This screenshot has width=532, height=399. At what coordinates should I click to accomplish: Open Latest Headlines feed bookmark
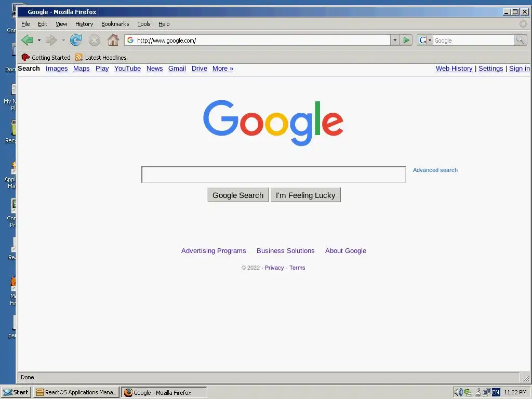pos(101,57)
